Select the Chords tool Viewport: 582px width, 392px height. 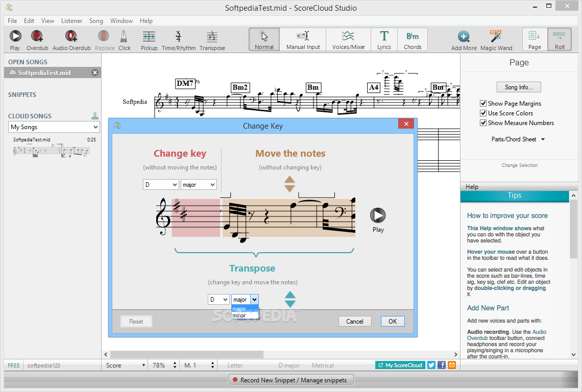pyautogui.click(x=413, y=39)
